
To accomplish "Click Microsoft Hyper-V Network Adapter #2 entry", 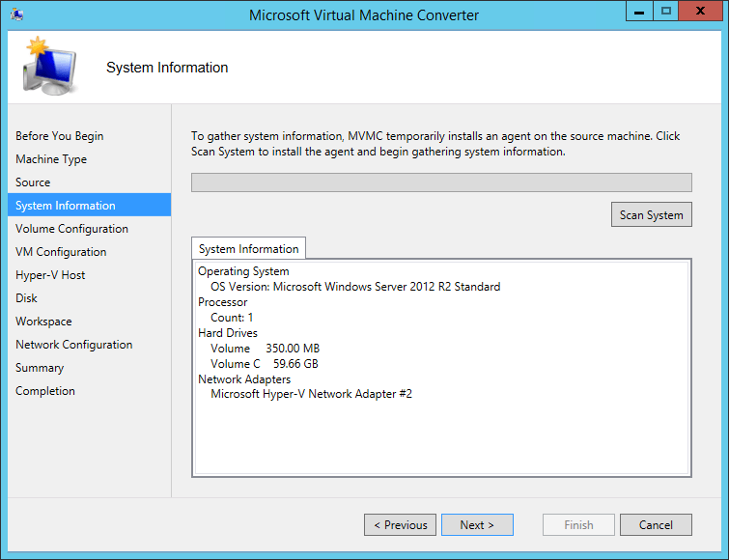I will 311,394.
